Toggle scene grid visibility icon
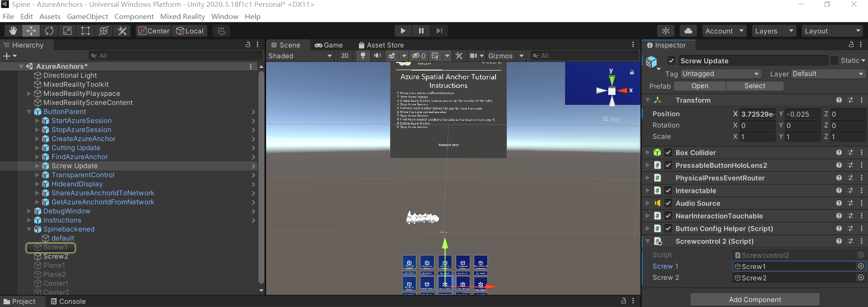 coord(435,56)
